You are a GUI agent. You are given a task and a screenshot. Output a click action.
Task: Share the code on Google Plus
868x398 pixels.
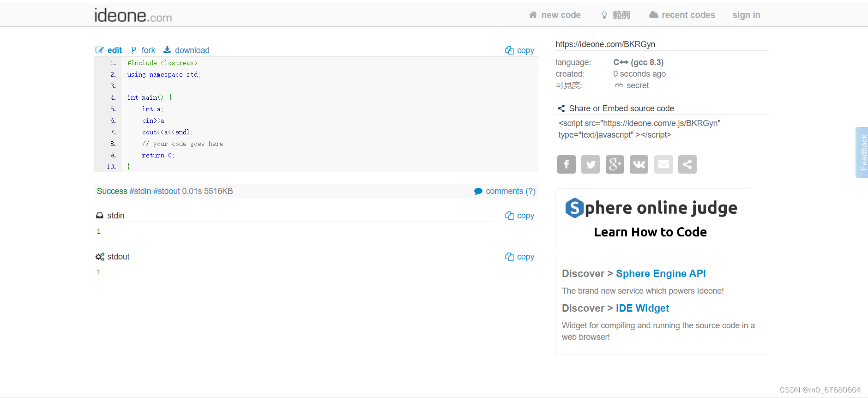tap(615, 164)
